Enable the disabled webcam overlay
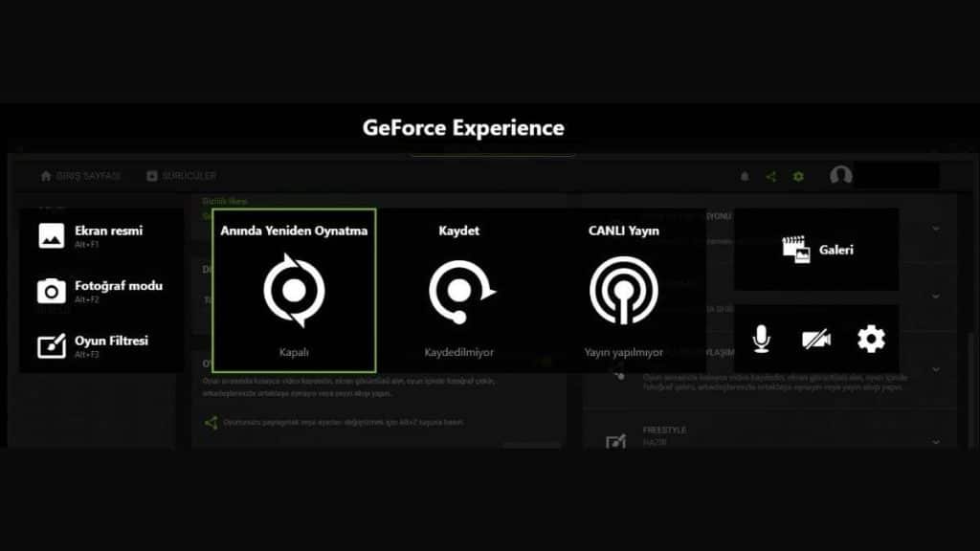Image resolution: width=980 pixels, height=551 pixels. click(816, 339)
